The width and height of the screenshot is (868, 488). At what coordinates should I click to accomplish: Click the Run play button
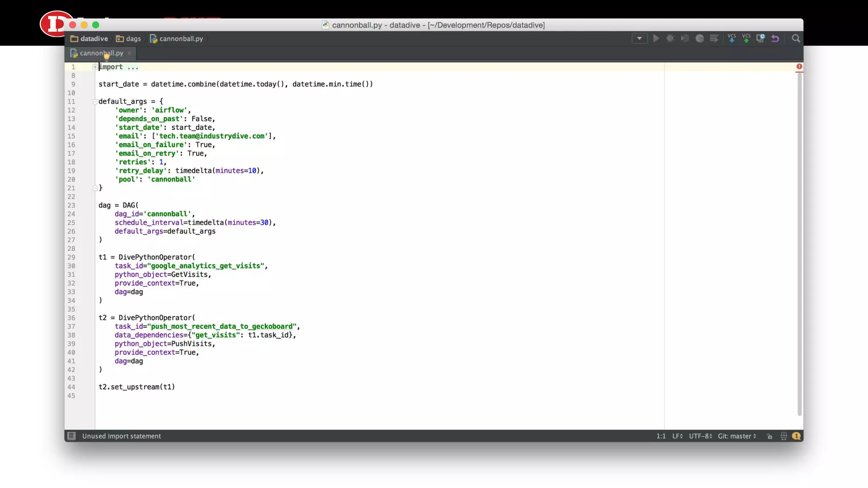656,39
